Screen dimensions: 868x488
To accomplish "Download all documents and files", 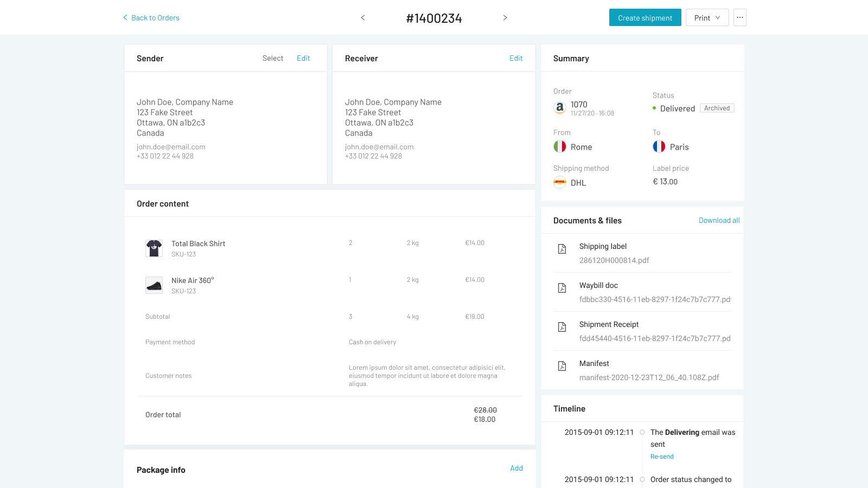I will pos(719,220).
